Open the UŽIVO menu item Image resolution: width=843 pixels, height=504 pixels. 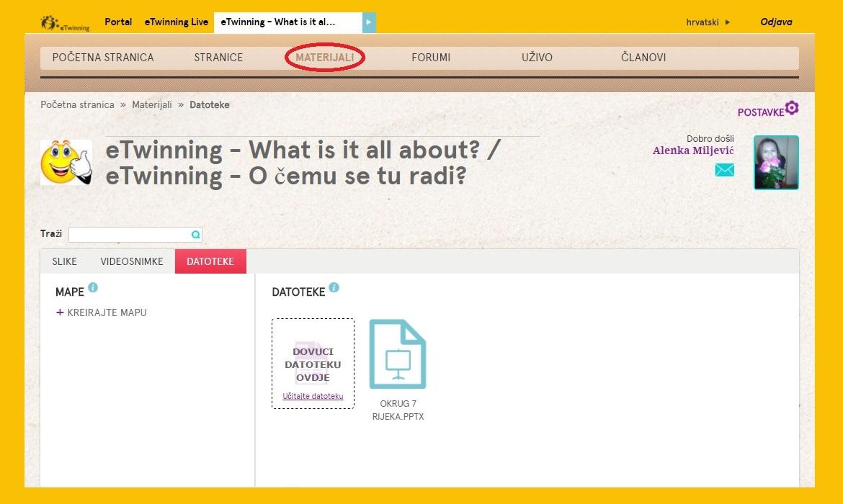pyautogui.click(x=537, y=58)
